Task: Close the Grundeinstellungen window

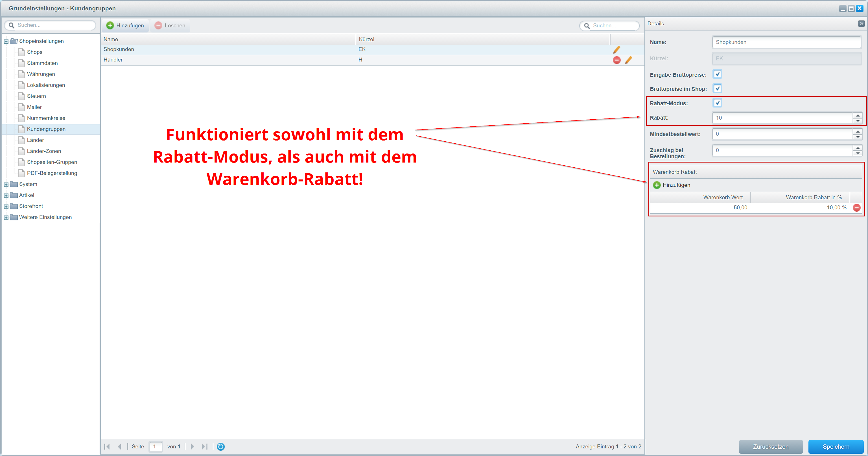Action: 859,8
